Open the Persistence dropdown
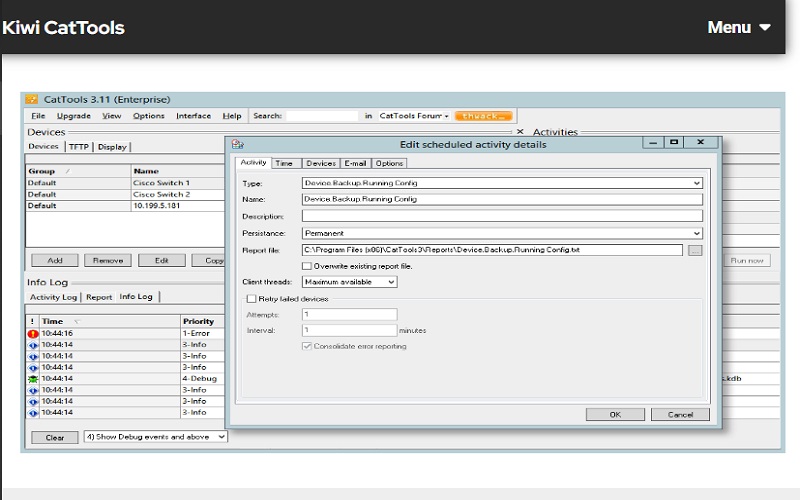Screen dimensions: 800x500 (696, 233)
